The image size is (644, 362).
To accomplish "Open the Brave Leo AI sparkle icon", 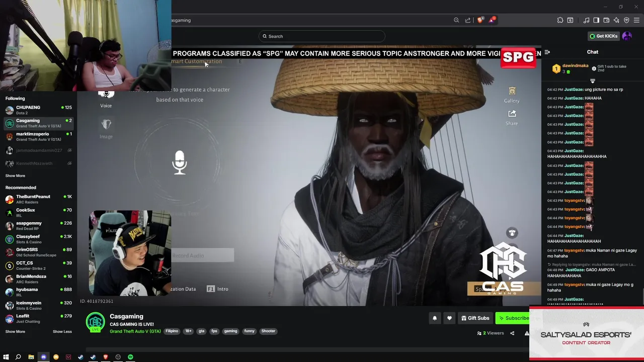I will coord(616,20).
